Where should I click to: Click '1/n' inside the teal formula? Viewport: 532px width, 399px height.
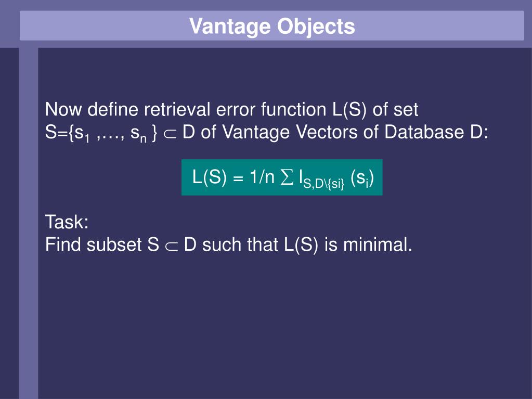(262, 177)
